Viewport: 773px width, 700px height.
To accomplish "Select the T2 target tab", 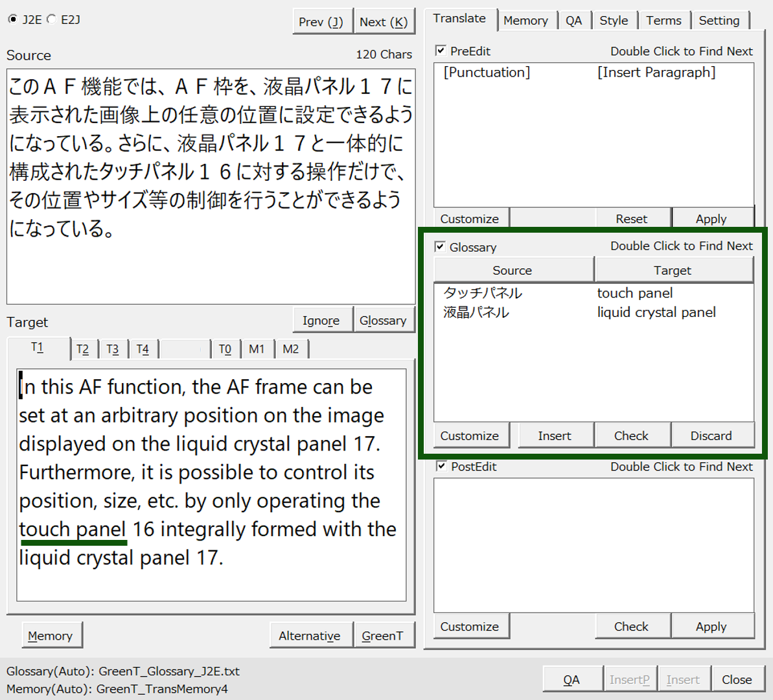I will [82, 349].
